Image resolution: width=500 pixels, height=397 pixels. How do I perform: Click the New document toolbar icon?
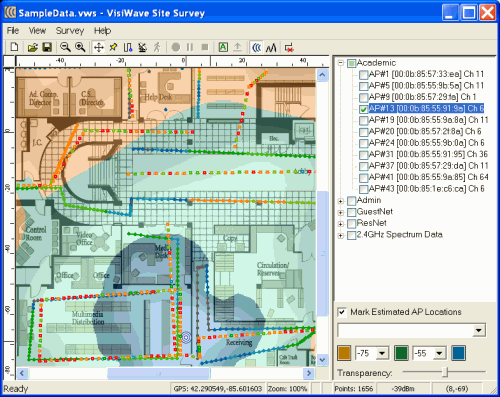click(14, 47)
